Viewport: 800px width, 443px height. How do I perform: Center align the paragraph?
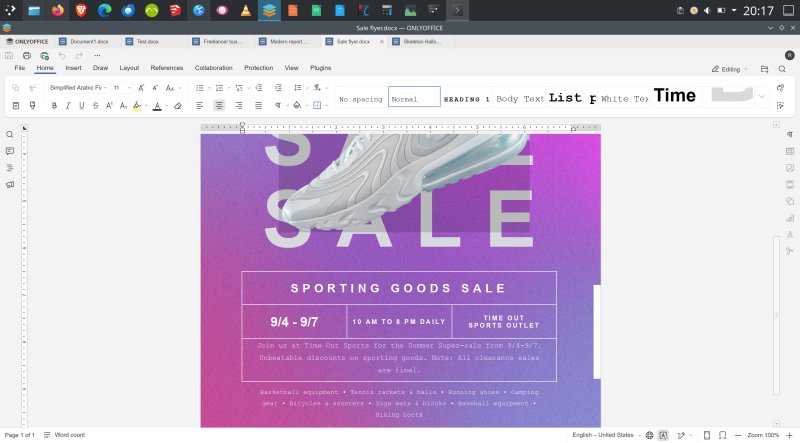[x=219, y=105]
